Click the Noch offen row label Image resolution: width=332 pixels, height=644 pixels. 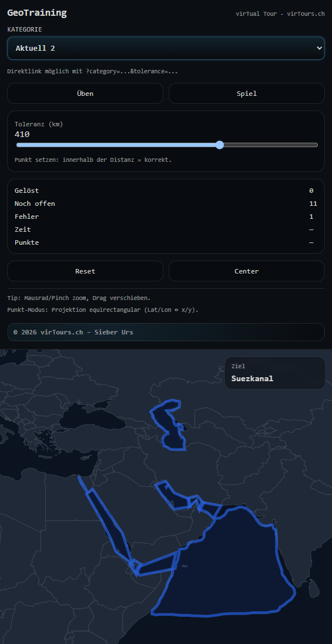point(34,204)
